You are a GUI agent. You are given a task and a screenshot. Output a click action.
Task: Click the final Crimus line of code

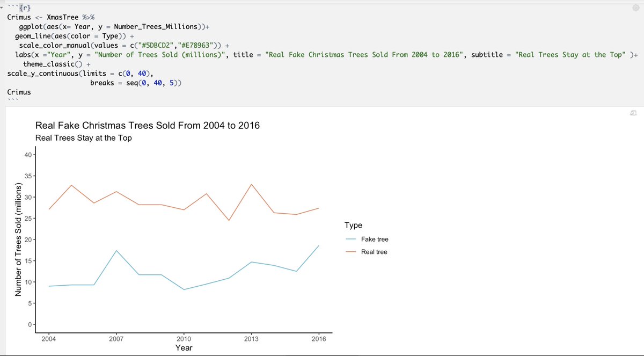point(19,92)
